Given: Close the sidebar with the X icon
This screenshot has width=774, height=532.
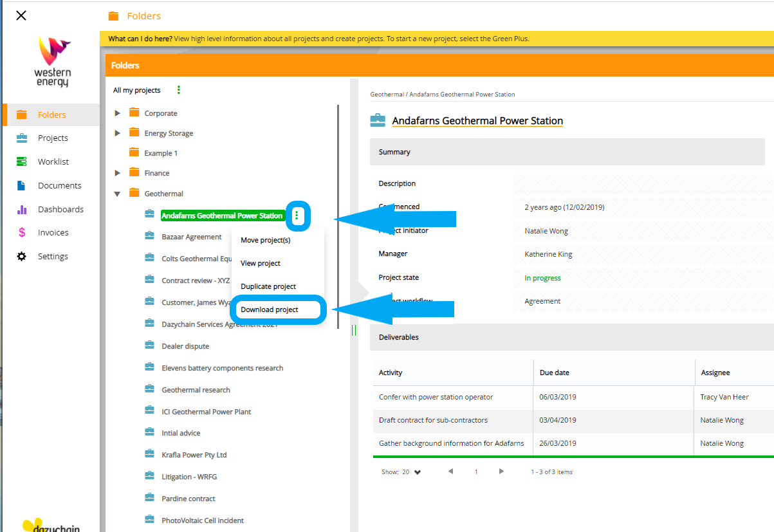Looking at the screenshot, I should click(21, 15).
